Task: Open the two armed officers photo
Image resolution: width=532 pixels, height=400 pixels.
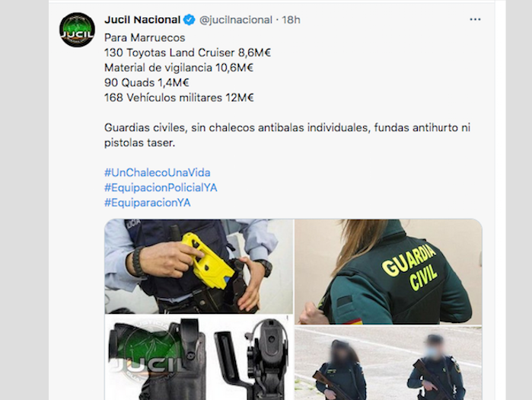Action: pos(388,363)
